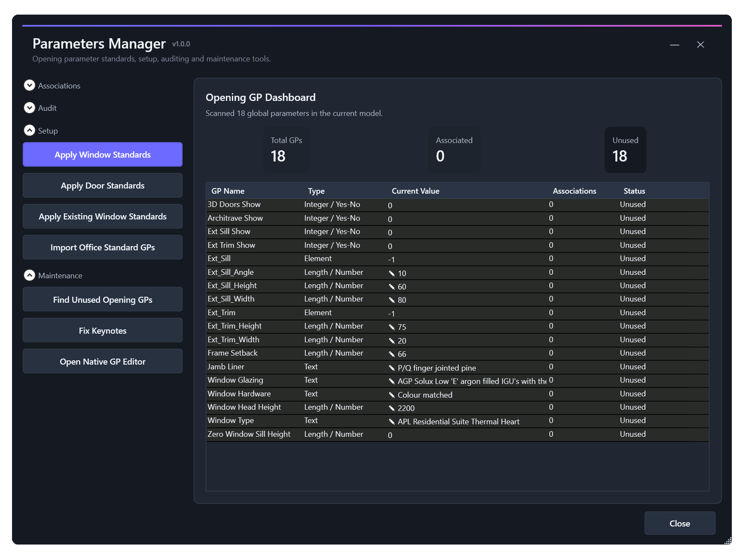Click the Unused count card
Viewport: 749px width, 560px height.
tap(625, 150)
